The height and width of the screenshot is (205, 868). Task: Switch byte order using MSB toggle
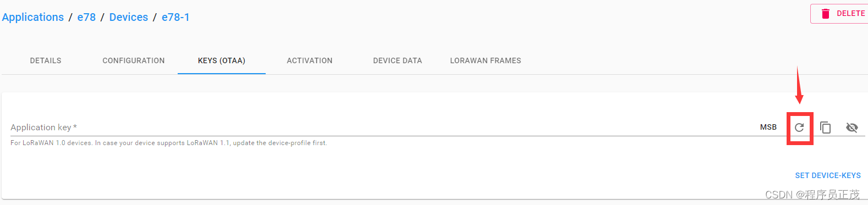pos(768,127)
